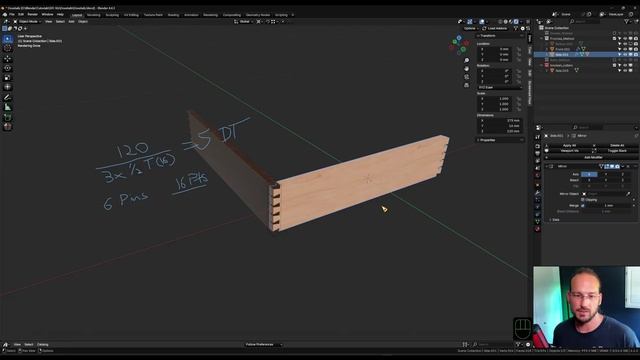Open the World properties tab icon

(x=538, y=175)
